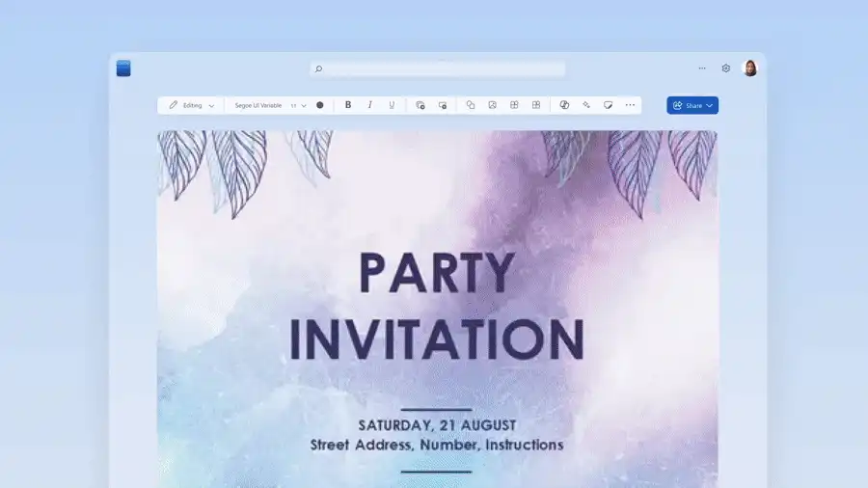Click the pencil Editing icon
Screen dimensions: 868x488
[174, 104]
